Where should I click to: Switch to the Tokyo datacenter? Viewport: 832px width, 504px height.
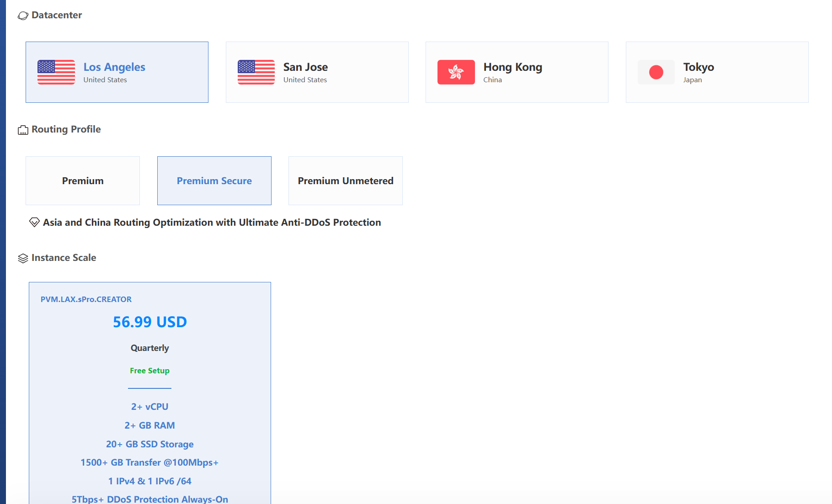click(717, 72)
